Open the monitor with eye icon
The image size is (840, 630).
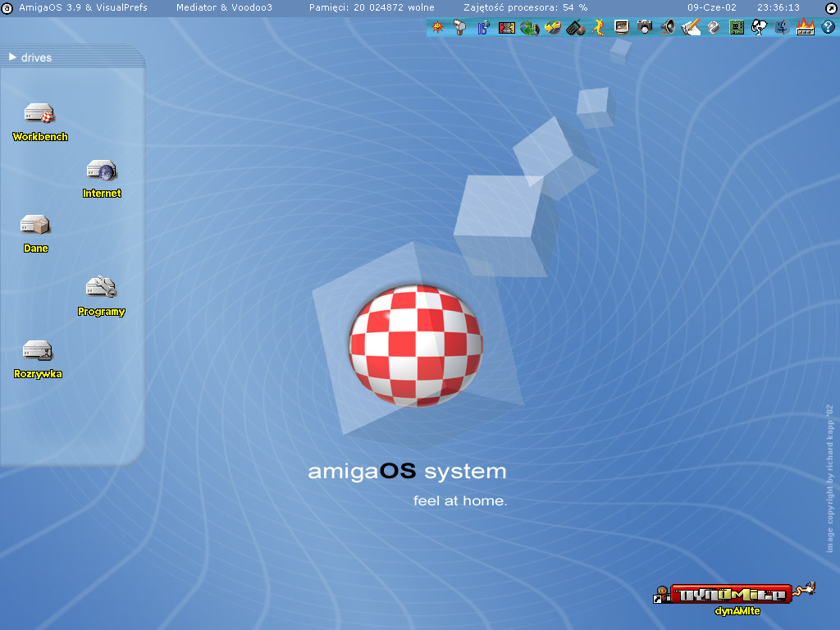coord(622,27)
